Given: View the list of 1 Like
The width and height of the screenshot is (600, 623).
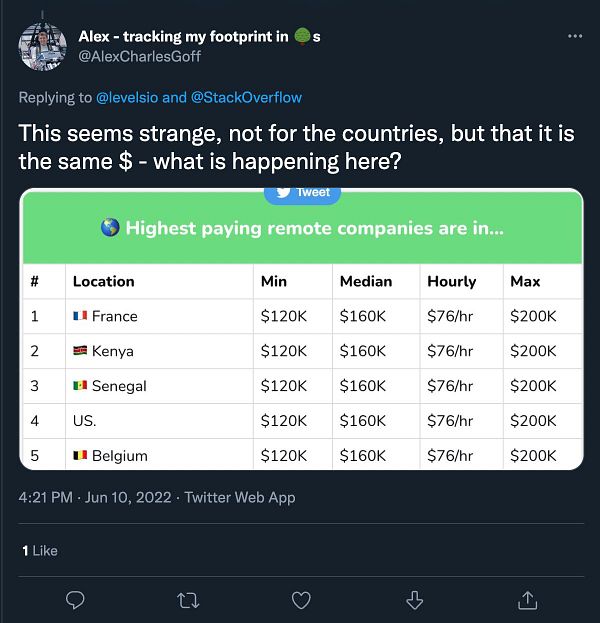Looking at the screenshot, I should click(x=40, y=550).
